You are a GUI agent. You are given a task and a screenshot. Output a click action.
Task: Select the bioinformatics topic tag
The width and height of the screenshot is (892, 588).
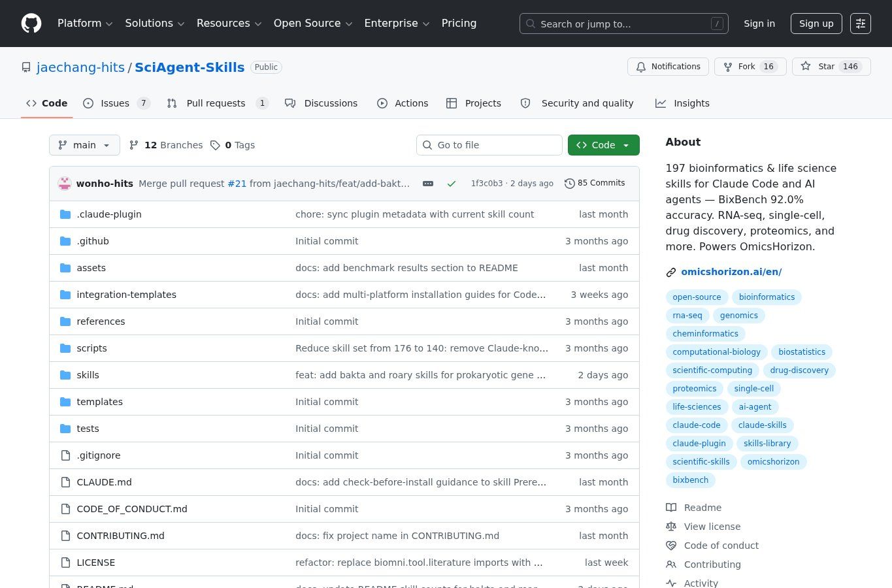tap(767, 297)
